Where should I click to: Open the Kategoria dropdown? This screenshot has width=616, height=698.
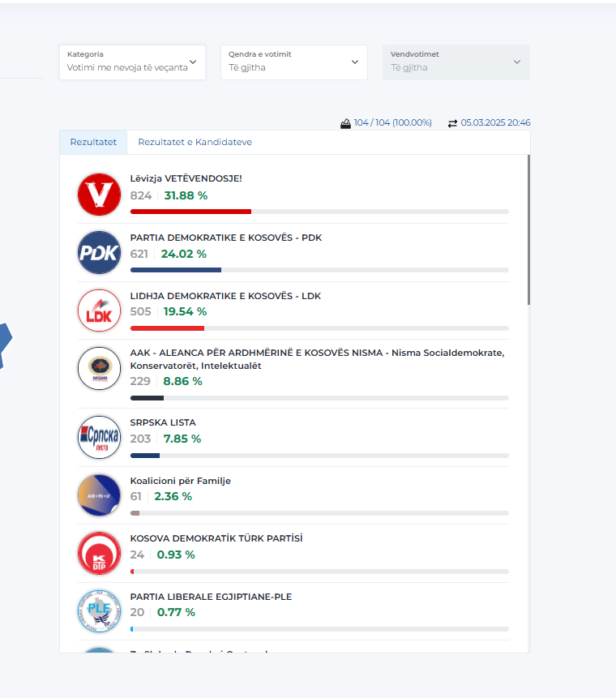[132, 62]
